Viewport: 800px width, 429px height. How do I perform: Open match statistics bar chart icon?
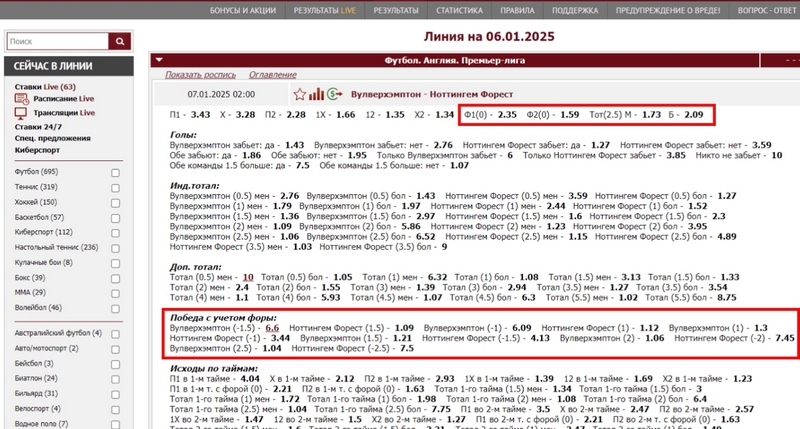pyautogui.click(x=316, y=93)
